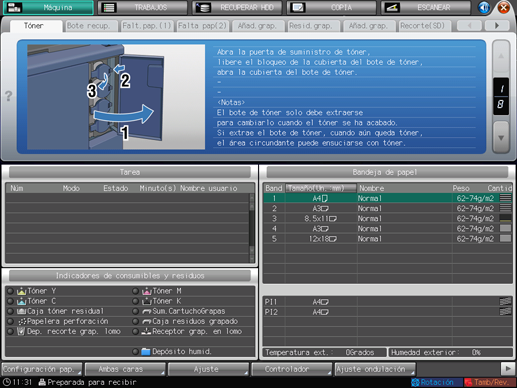Viewport: 517px width, 388px height.
Task: Open the Máquina screen
Action: click(x=48, y=7)
